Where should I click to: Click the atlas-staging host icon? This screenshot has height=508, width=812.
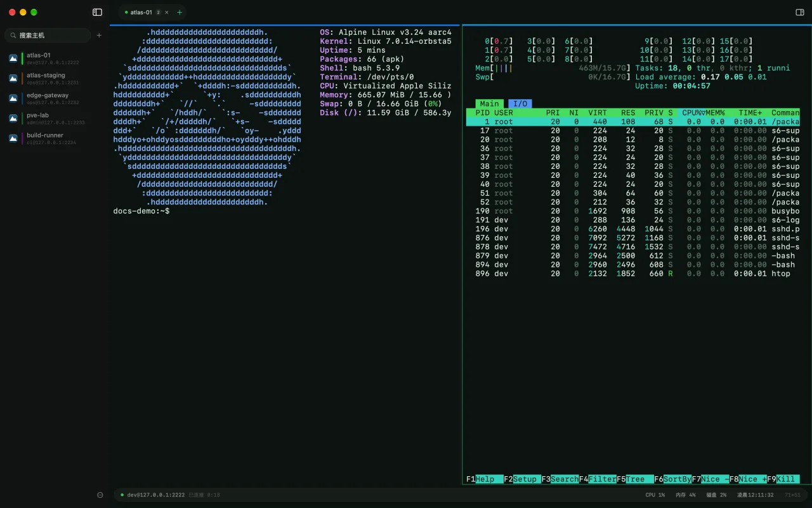[13, 78]
